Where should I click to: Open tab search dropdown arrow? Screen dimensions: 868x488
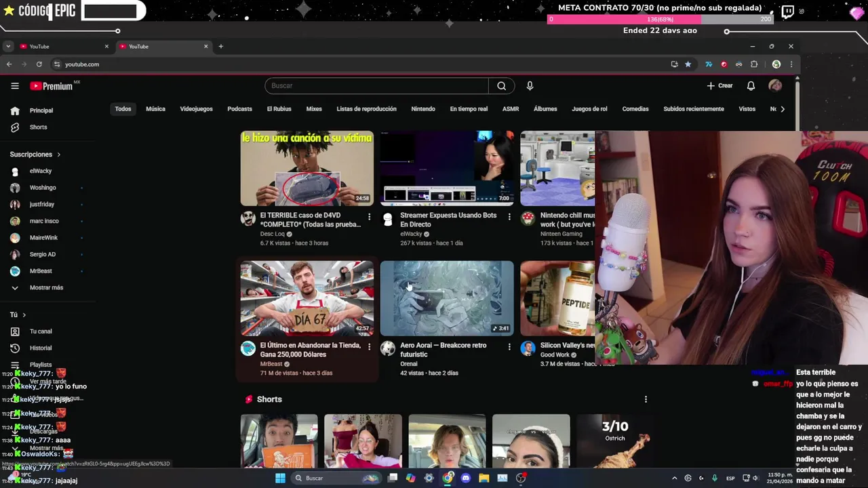tap(7, 46)
